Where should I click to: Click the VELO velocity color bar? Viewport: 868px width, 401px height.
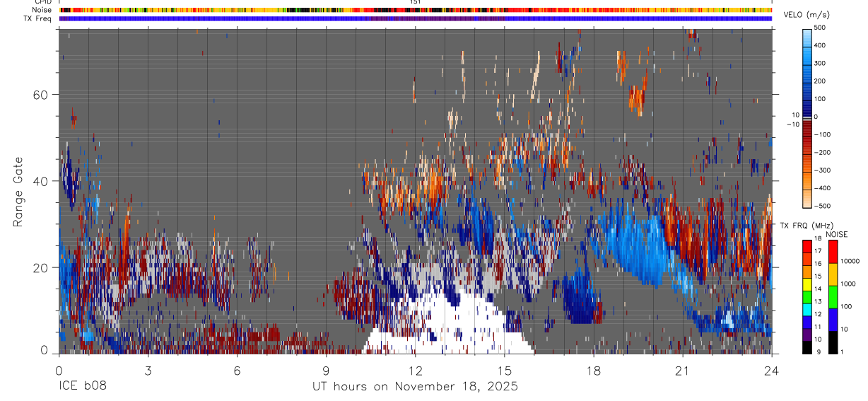807,117
